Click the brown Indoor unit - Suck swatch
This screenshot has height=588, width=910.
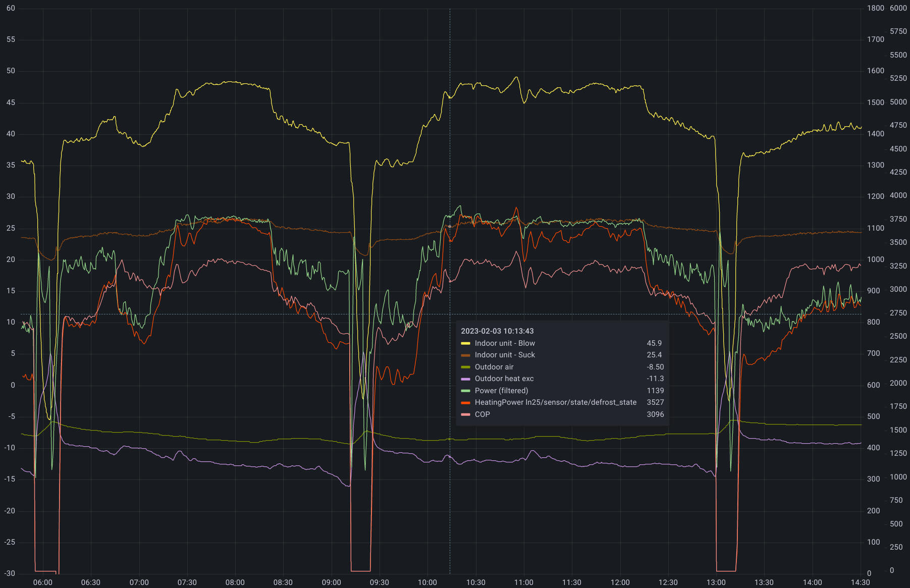coord(465,355)
